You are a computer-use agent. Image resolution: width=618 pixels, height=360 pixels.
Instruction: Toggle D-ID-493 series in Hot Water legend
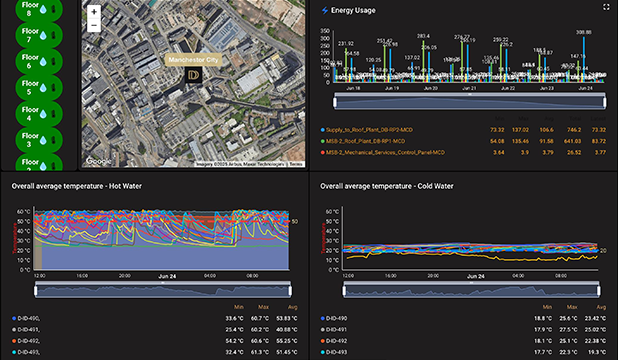26,352
